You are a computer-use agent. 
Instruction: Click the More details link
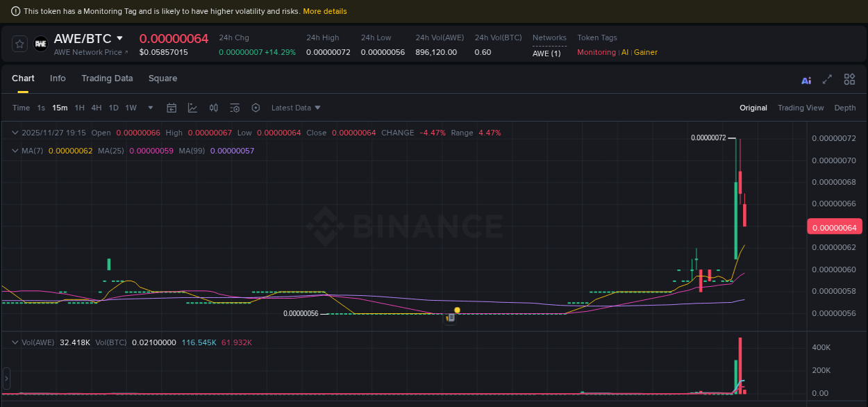pyautogui.click(x=325, y=11)
